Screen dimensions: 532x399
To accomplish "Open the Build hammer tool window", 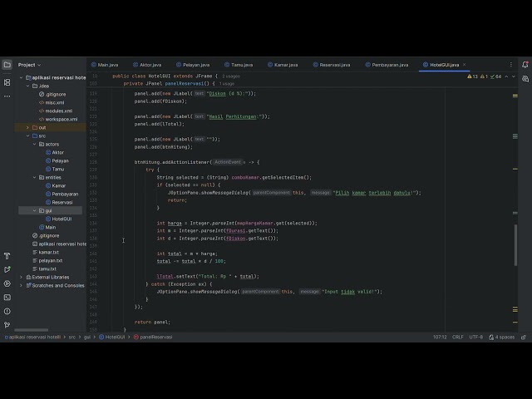I will 7,256.
